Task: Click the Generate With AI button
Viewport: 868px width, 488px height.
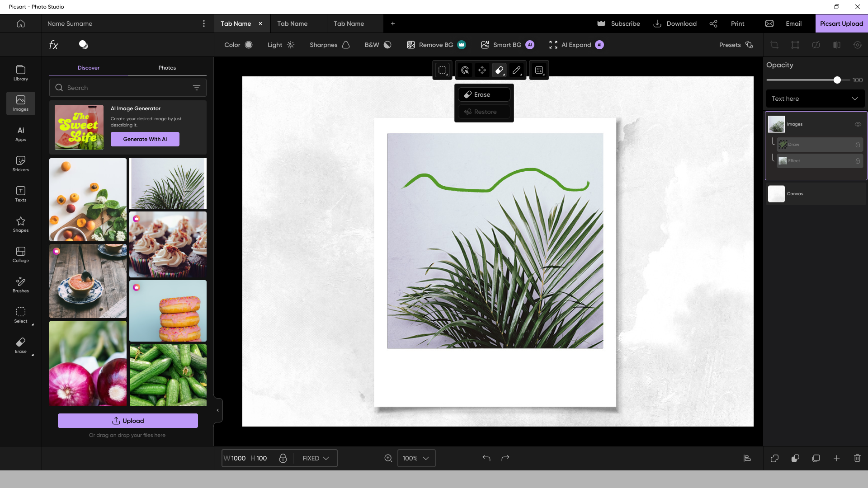Action: pyautogui.click(x=145, y=139)
